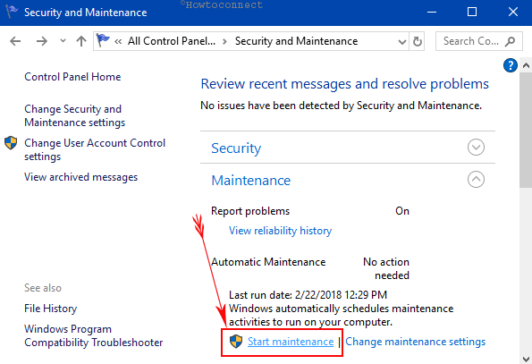Click Start maintenance link

coord(290,342)
